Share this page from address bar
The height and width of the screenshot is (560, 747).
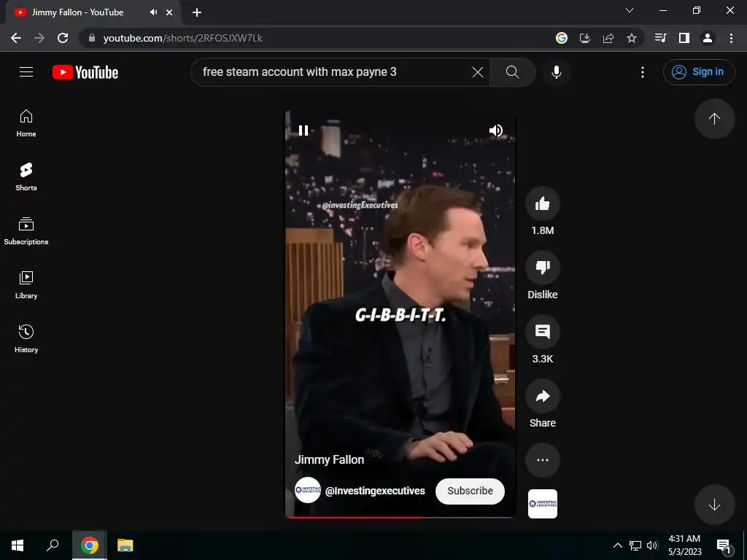point(608,38)
